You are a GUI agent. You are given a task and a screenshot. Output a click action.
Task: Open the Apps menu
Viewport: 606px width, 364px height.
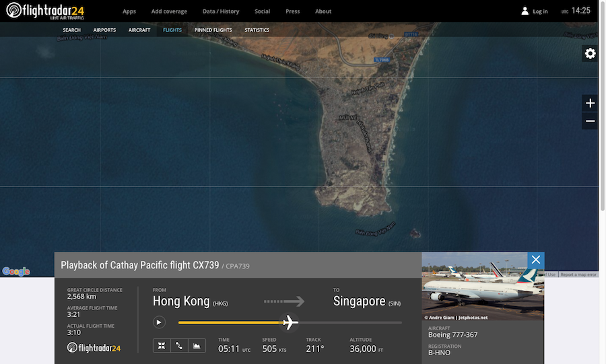click(x=129, y=11)
